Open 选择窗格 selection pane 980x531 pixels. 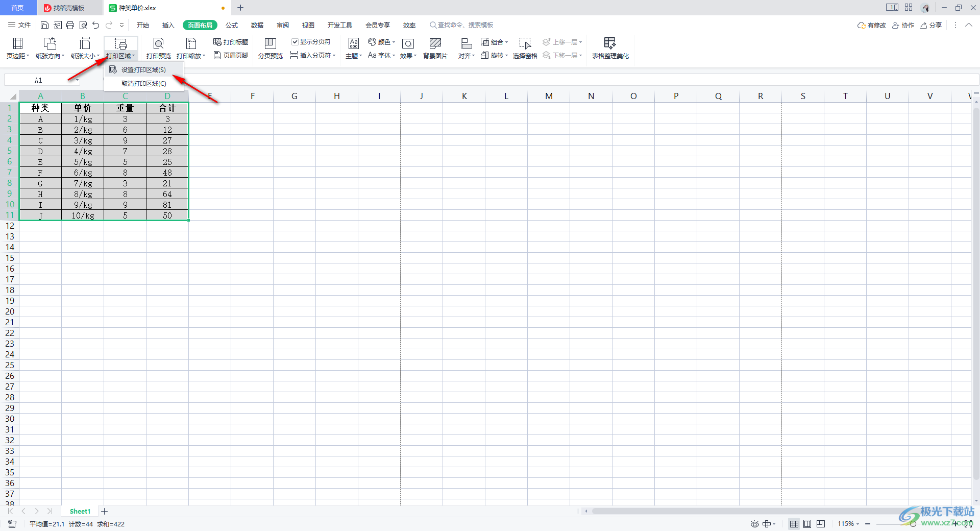(x=525, y=49)
